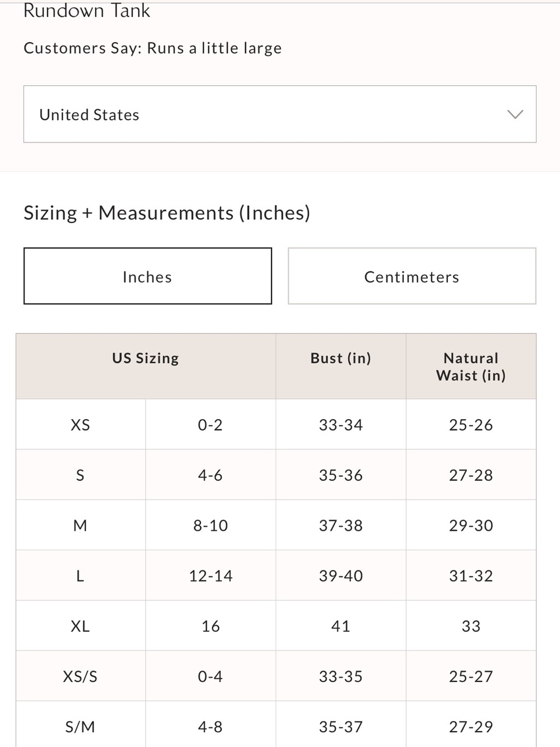The height and width of the screenshot is (747, 560).
Task: Click the Rundown Tank product title
Action: tap(87, 11)
